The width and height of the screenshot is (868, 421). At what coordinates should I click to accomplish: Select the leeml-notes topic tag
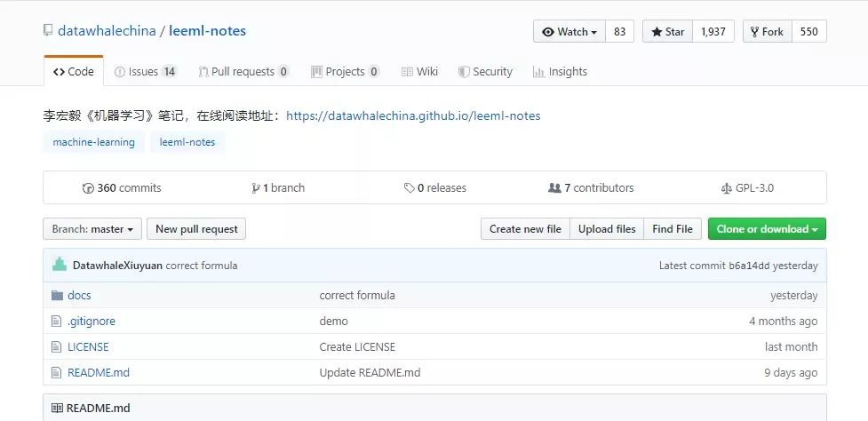click(187, 142)
